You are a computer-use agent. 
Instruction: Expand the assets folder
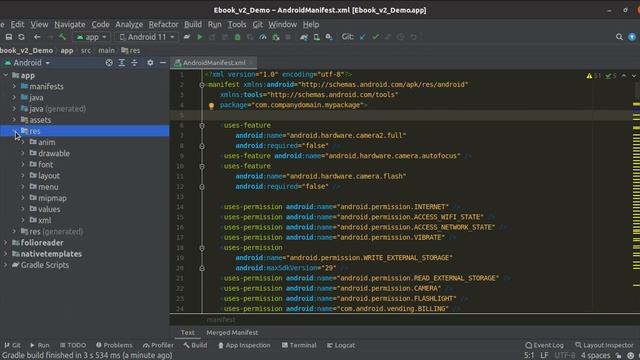[x=14, y=120]
